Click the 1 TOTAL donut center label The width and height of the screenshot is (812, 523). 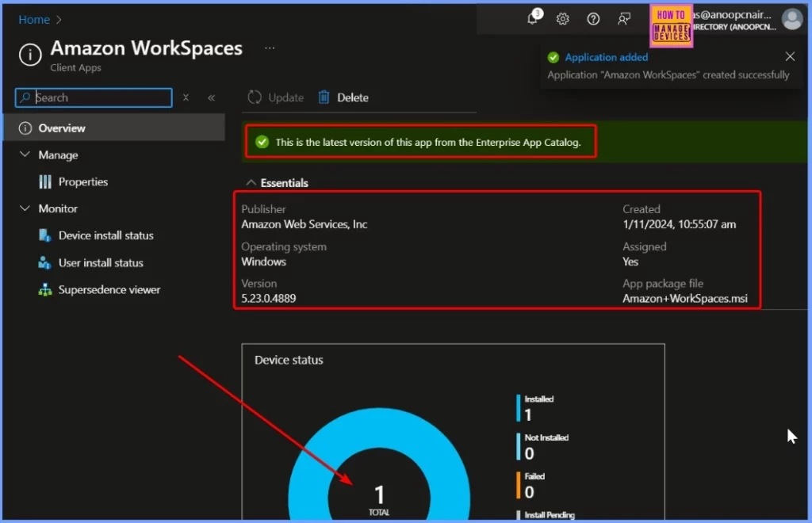pos(379,500)
